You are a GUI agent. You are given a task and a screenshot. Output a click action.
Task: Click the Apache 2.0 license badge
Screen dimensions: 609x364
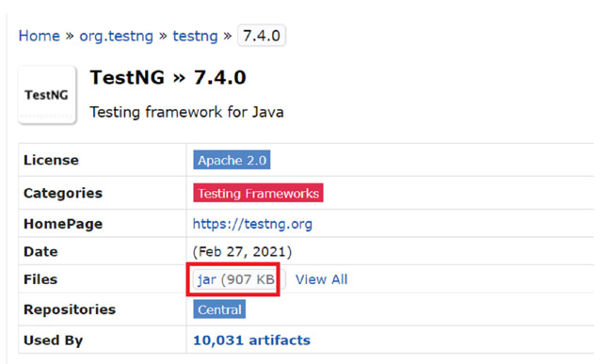click(x=232, y=160)
